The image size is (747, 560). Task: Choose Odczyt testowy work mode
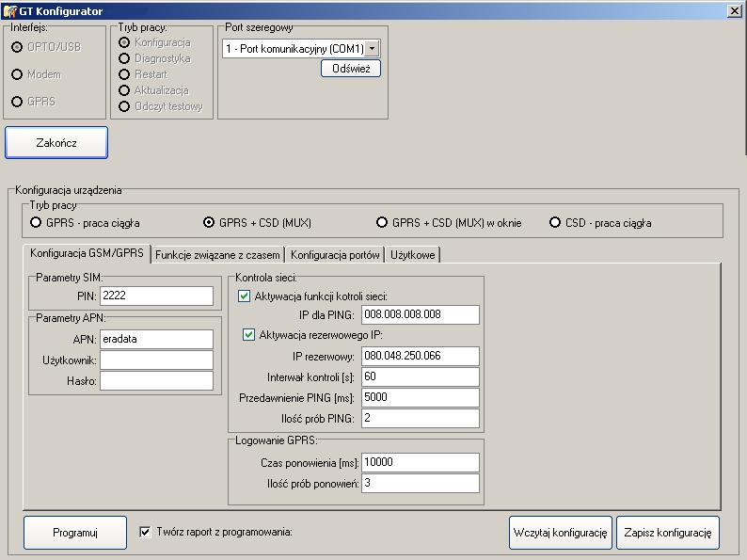(124, 106)
